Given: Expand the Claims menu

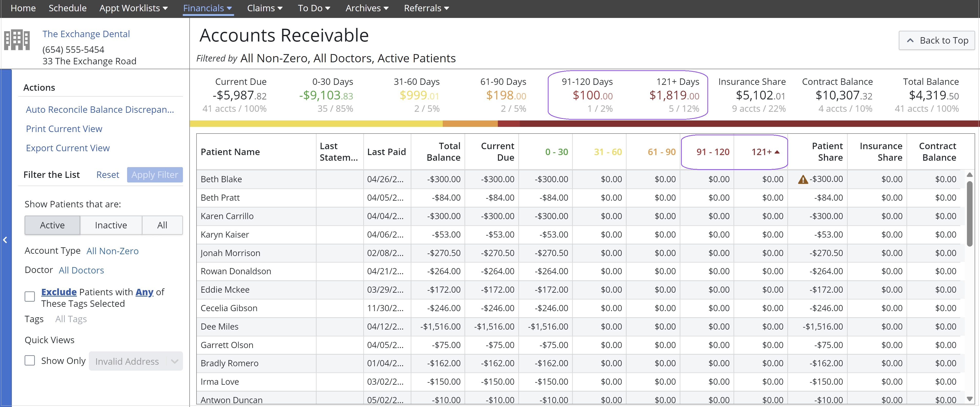Looking at the screenshot, I should click(x=265, y=8).
